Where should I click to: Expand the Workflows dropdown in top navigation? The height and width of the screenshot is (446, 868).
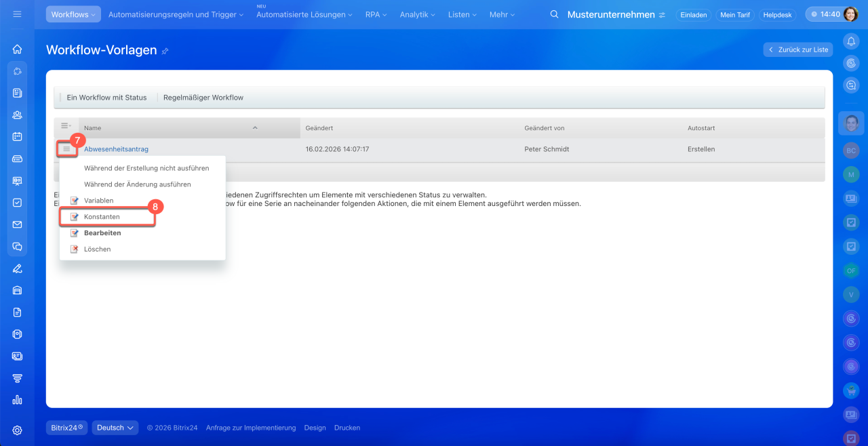(x=73, y=14)
